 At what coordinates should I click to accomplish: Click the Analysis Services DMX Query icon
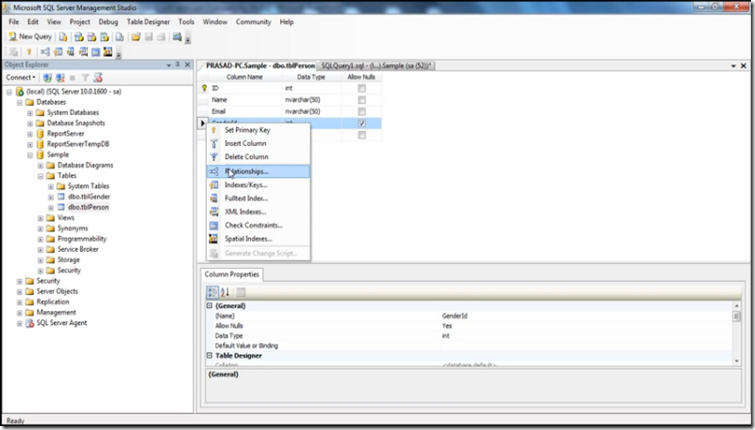point(91,37)
